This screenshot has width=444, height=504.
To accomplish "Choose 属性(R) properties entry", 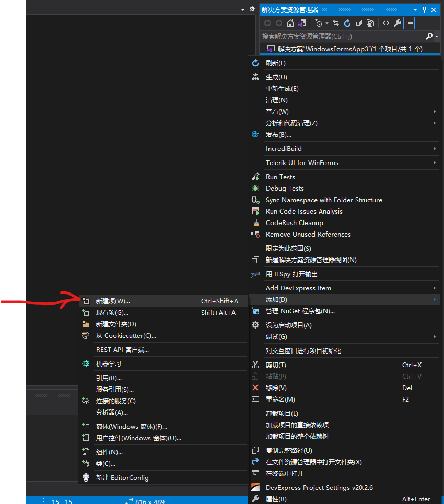I will coord(344,499).
